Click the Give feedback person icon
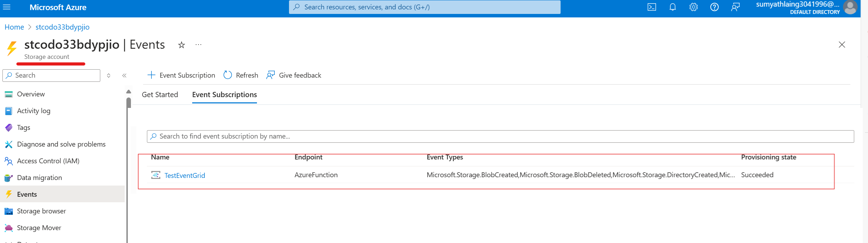Screen dimensions: 868x243 click(x=271, y=75)
